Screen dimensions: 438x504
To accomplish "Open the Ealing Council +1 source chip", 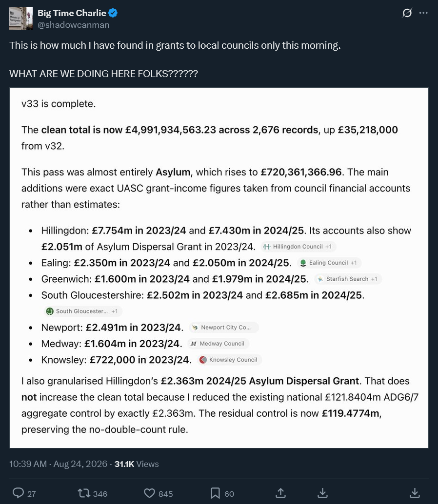I will coord(329,263).
